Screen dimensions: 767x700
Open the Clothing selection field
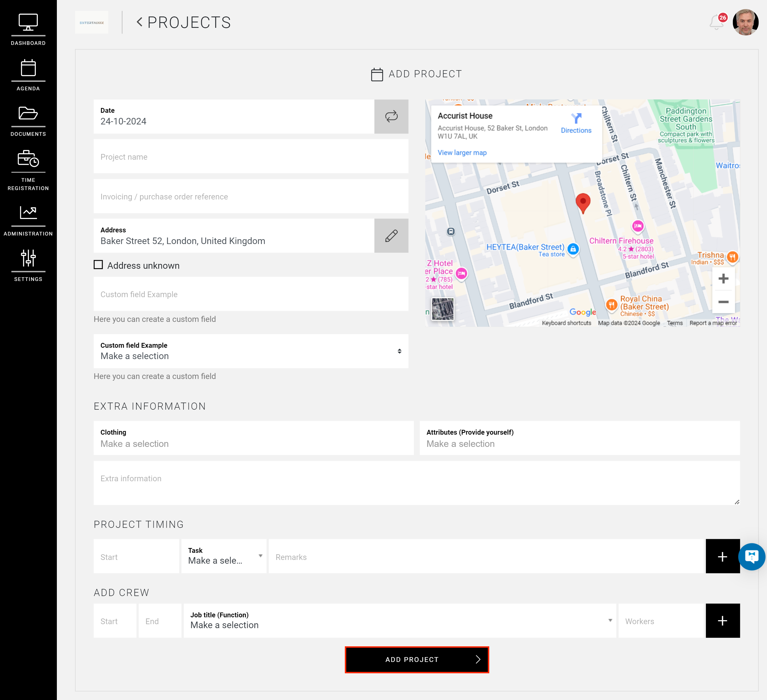(x=253, y=438)
